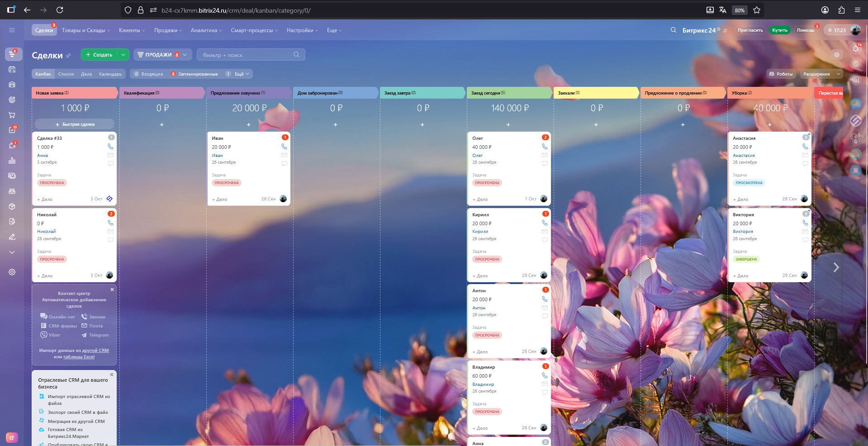This screenshot has width=868, height=446.
Task: Expand Товары и Склады menu
Action: coord(86,30)
